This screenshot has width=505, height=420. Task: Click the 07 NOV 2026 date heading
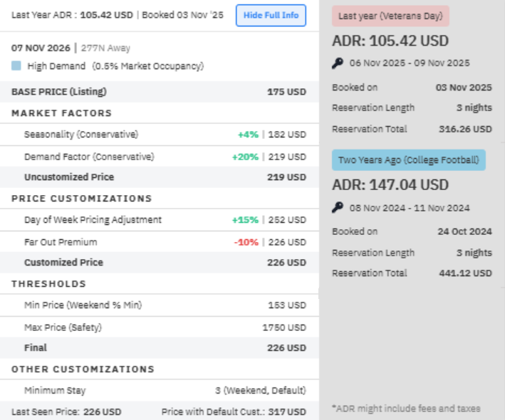point(41,48)
